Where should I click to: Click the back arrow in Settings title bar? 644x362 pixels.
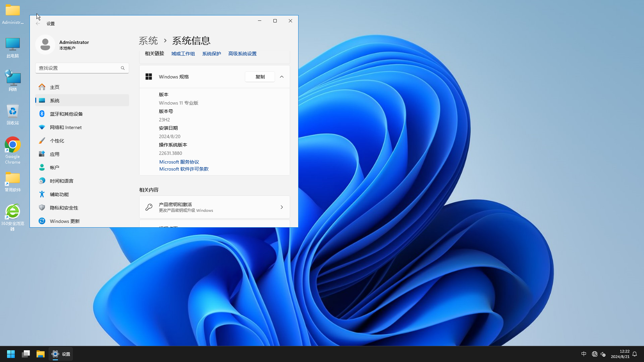38,23
